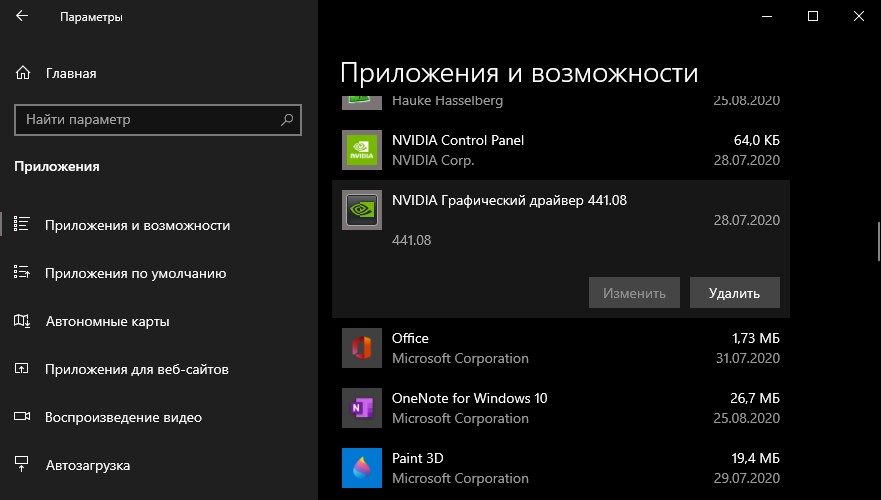This screenshot has height=500, width=881.
Task: Select the NVIDIA Control Panel entry name
Action: click(x=458, y=140)
